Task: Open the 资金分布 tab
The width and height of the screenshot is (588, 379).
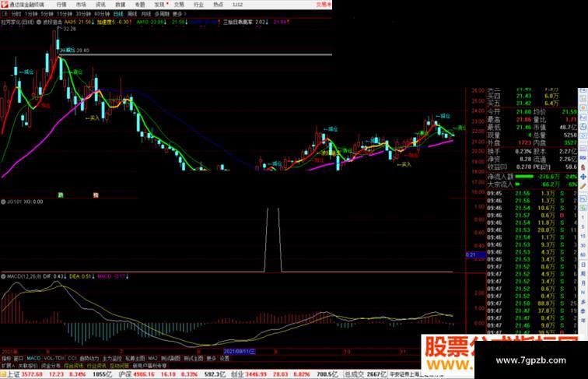Action: [51, 366]
